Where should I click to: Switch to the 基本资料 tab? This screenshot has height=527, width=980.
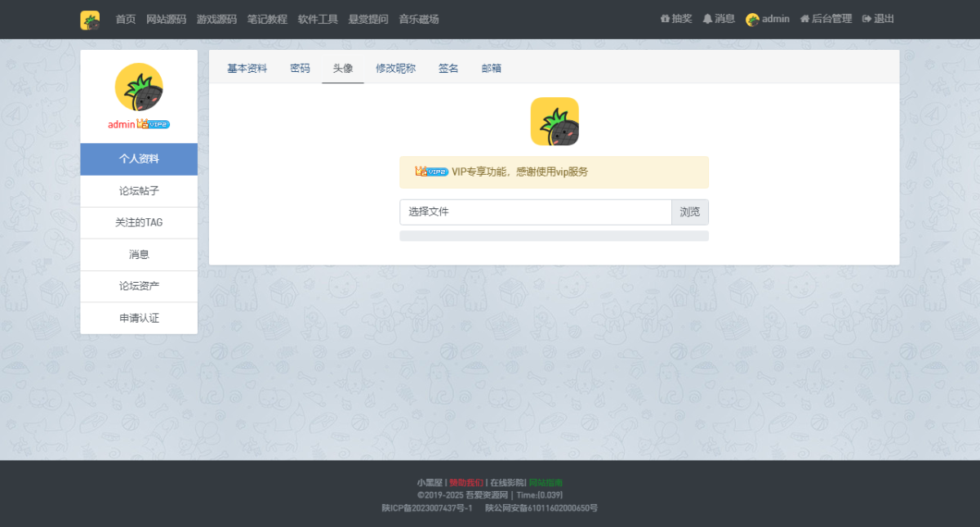247,69
